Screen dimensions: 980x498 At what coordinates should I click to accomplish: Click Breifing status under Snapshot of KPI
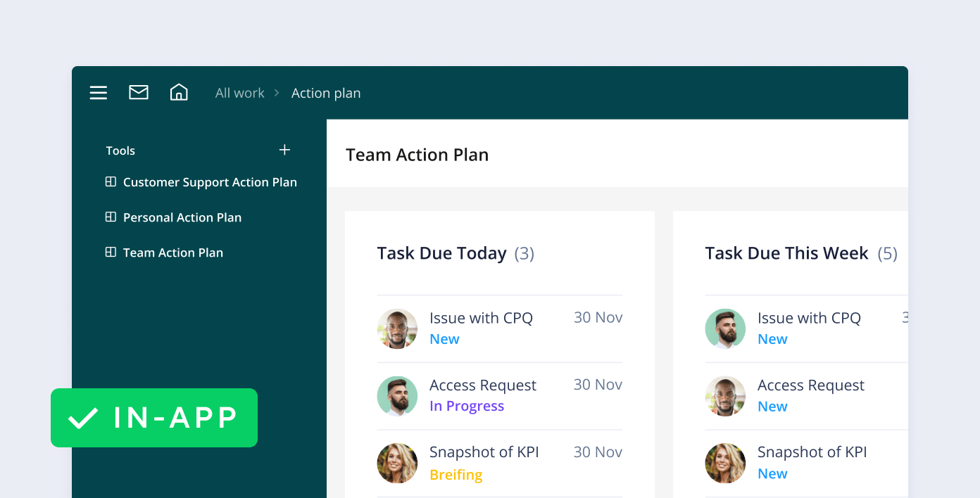456,475
